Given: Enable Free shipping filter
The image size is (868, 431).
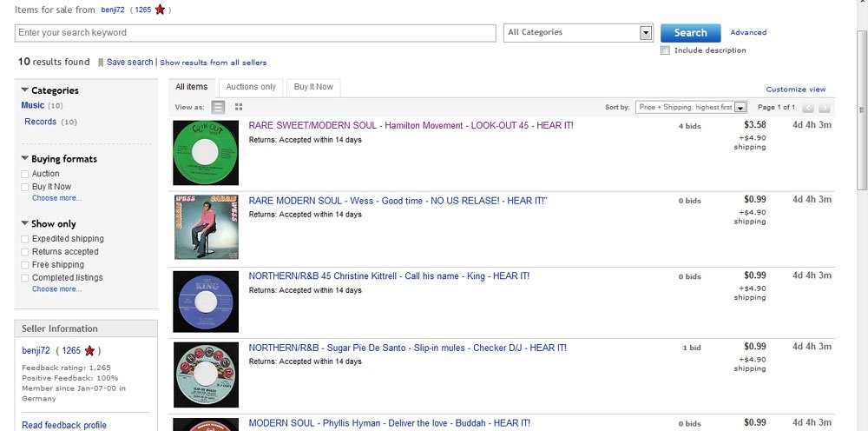Looking at the screenshot, I should point(25,265).
